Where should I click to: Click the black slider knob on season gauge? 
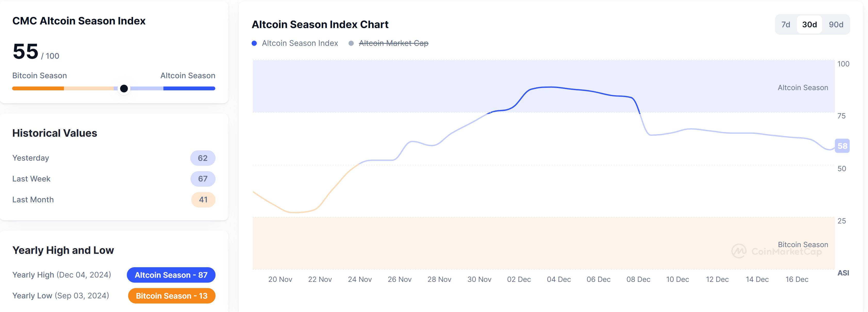pyautogui.click(x=124, y=89)
